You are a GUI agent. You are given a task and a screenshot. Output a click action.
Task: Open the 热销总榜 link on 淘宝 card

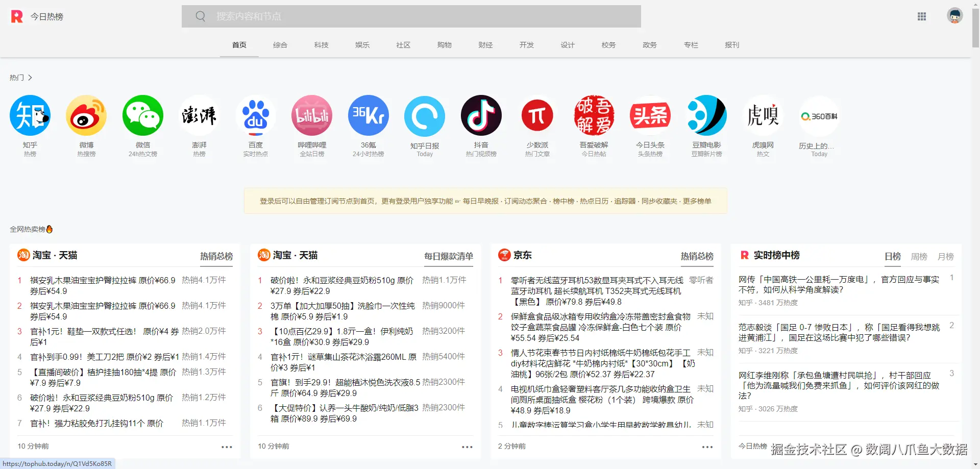[x=216, y=256]
